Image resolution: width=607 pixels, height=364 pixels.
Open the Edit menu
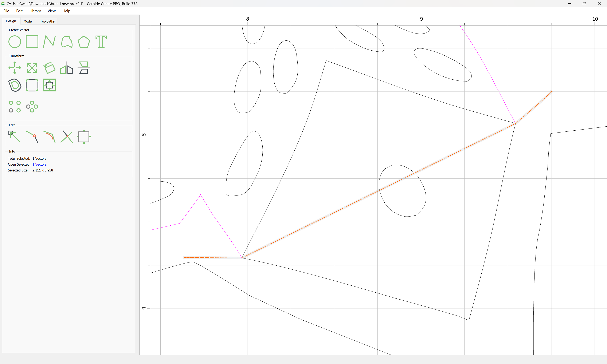pos(19,11)
